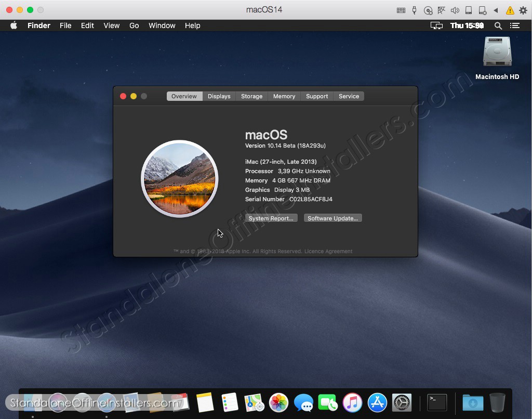Viewport: 532px width, 419px height.
Task: Open the Trash in the Dock
Action: [497, 402]
